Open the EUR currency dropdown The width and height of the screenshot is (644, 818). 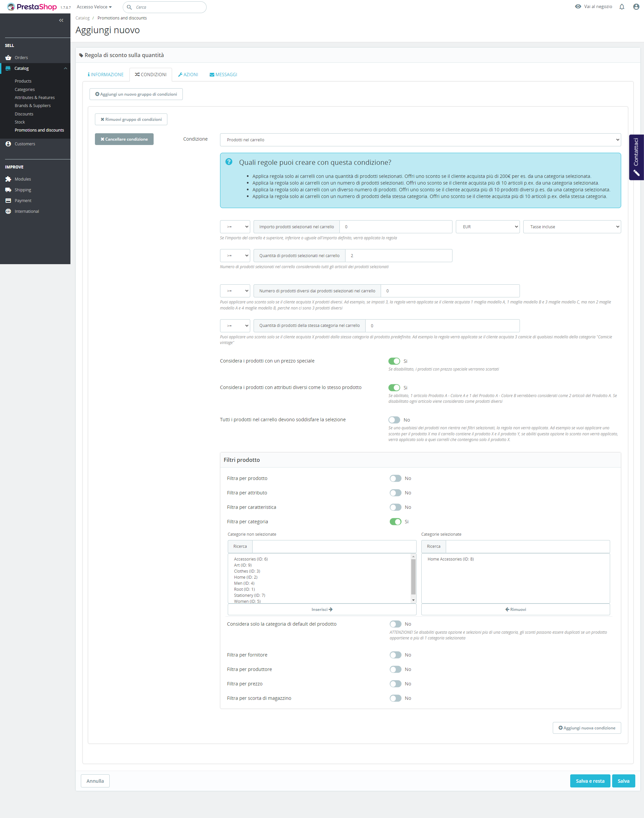(487, 227)
